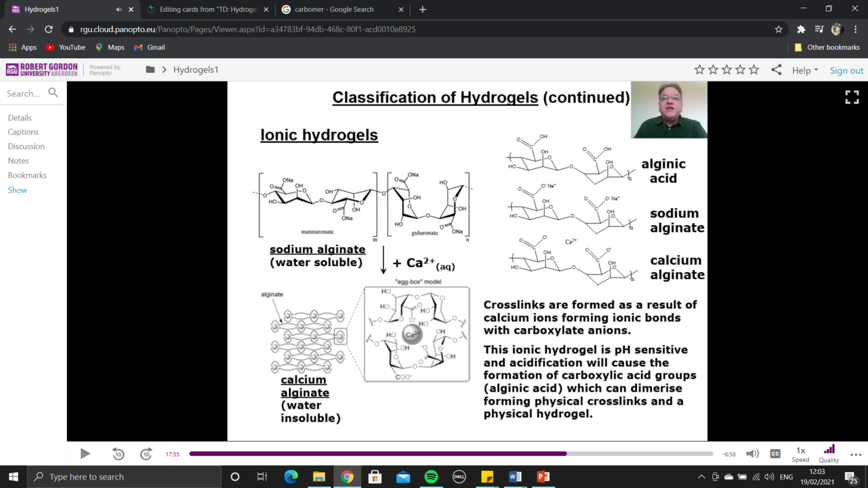Open Apps bookmark shortcut
Screen dimensions: 868x488
pos(22,47)
